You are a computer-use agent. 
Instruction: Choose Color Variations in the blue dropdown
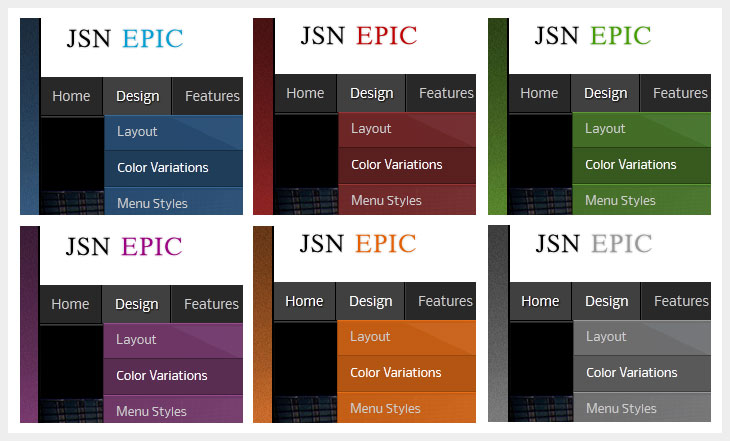(x=162, y=167)
